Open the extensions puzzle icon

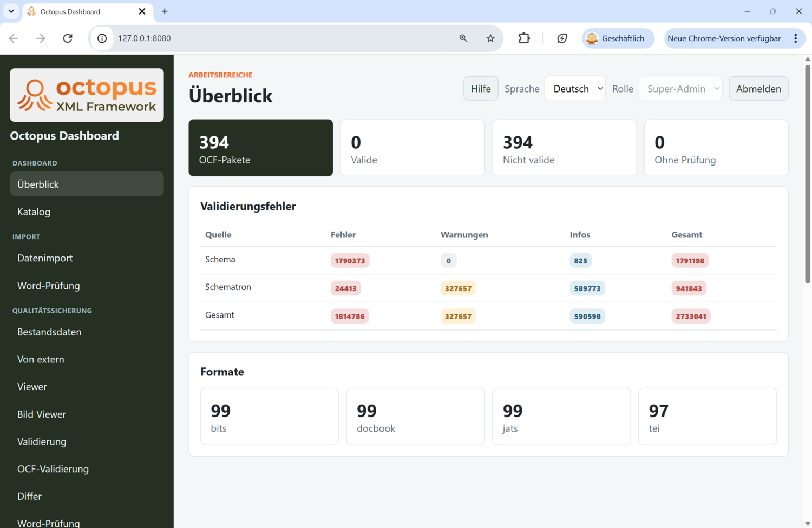tap(524, 38)
